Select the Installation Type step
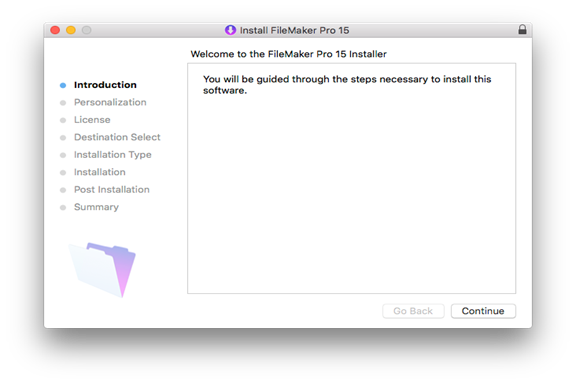This screenshot has width=576, height=384. pos(113,155)
